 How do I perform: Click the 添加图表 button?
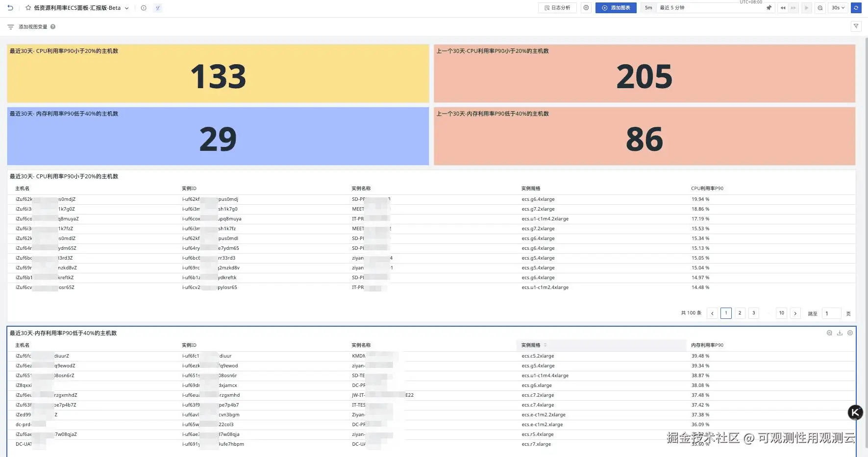tap(616, 8)
